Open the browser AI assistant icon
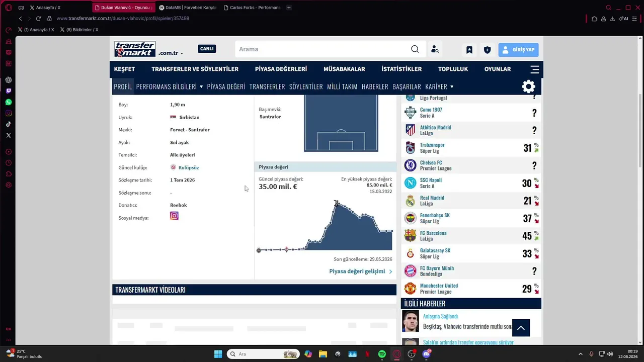 click(624, 19)
